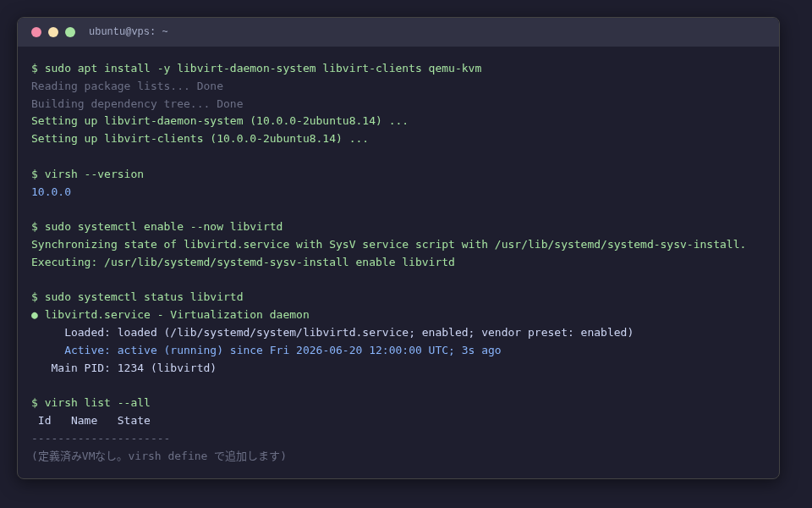
Task: Click the window title ubuntu@vps: ~
Action: [129, 31]
